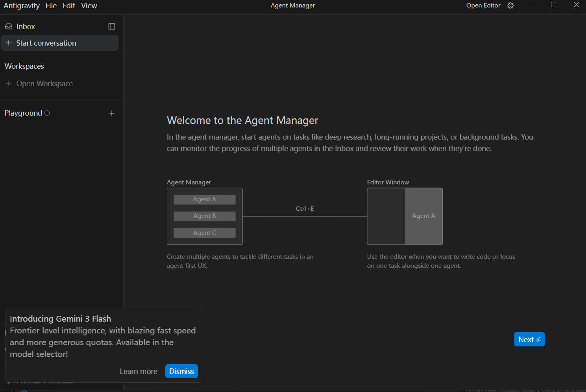The height and width of the screenshot is (392, 586).
Task: Add a new Playground with the plus icon
Action: (112, 113)
